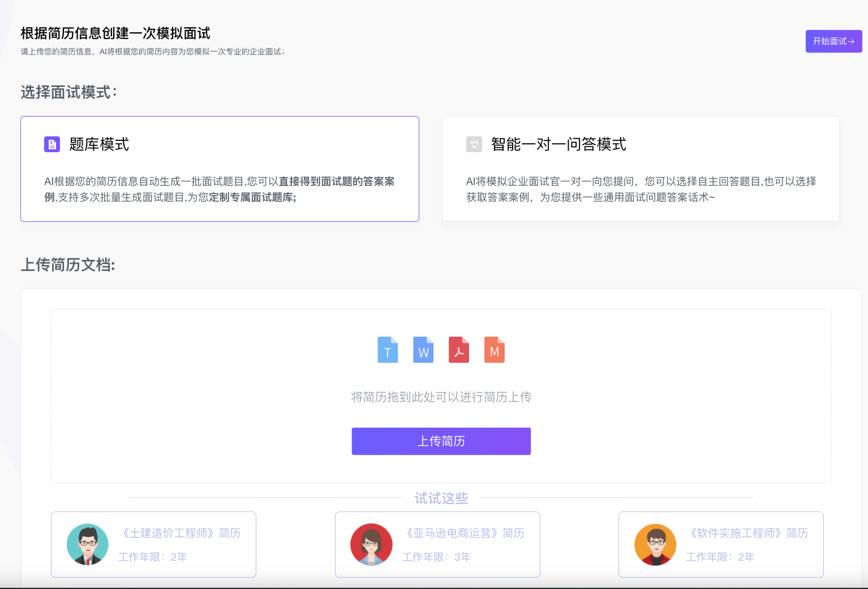The width and height of the screenshot is (868, 589).
Task: Enable 软件实施工程师 sample resume
Action: coord(721,544)
